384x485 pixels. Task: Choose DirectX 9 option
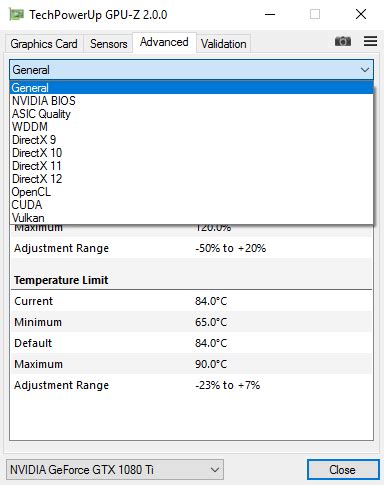click(191, 140)
